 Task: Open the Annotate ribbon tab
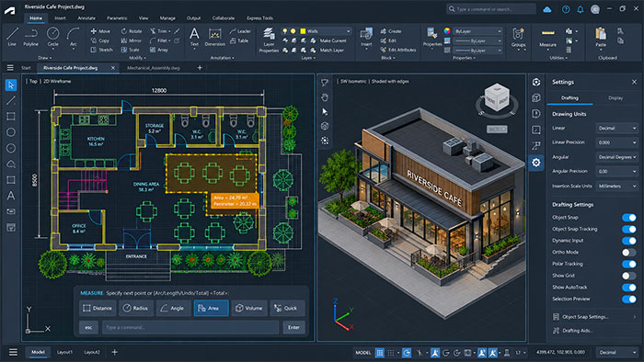click(86, 18)
